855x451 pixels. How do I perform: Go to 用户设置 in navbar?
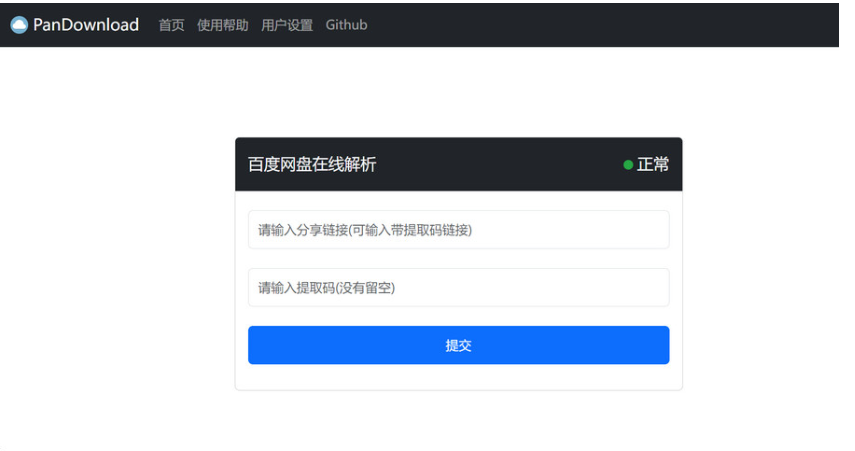pyautogui.click(x=287, y=25)
